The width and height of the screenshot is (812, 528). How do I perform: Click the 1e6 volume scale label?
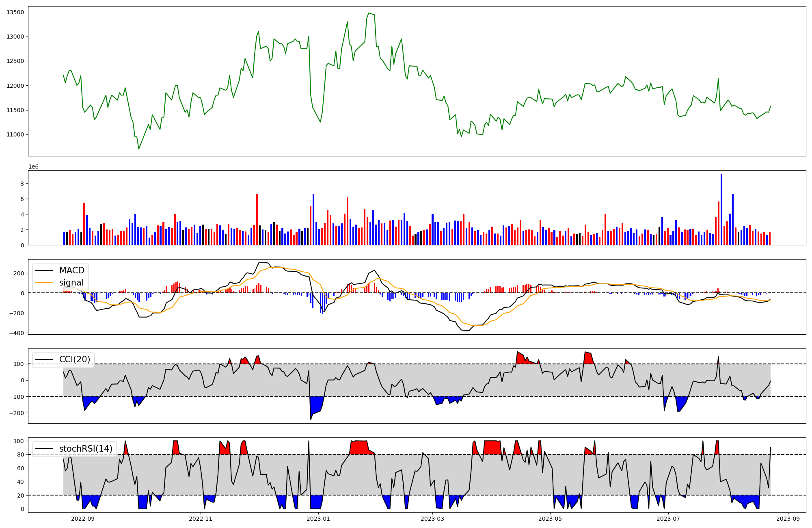click(33, 167)
